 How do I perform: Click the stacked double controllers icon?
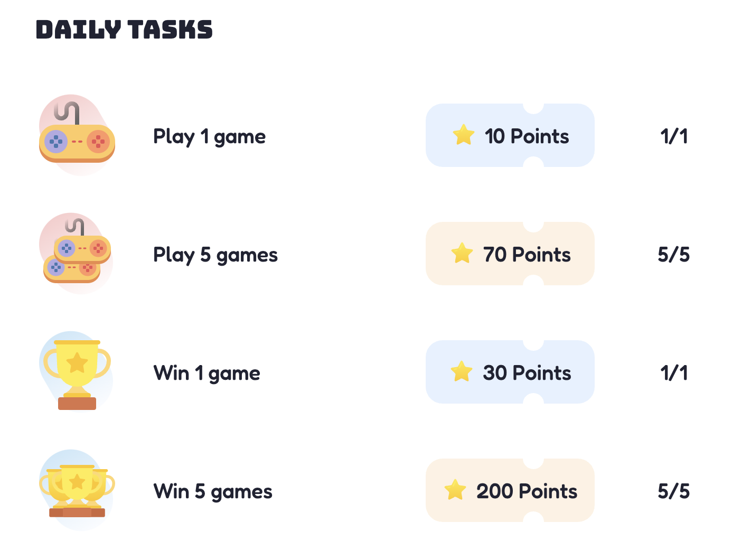pos(77,254)
